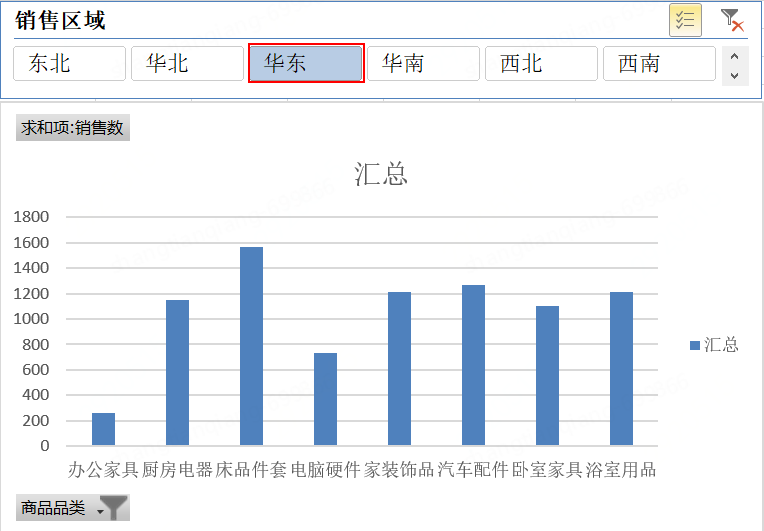Viewport: 764px width, 531px height.
Task: Click the slicer scroll up arrow
Action: click(735, 56)
